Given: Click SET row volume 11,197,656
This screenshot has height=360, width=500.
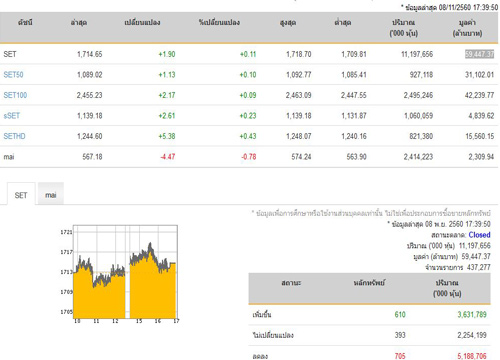Looking at the screenshot, I should tap(417, 54).
